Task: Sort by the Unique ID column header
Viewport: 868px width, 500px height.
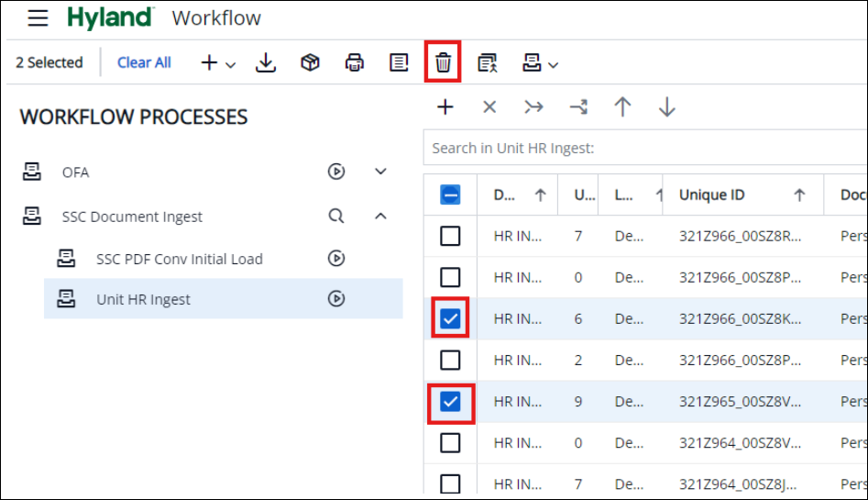Action: [x=743, y=195]
